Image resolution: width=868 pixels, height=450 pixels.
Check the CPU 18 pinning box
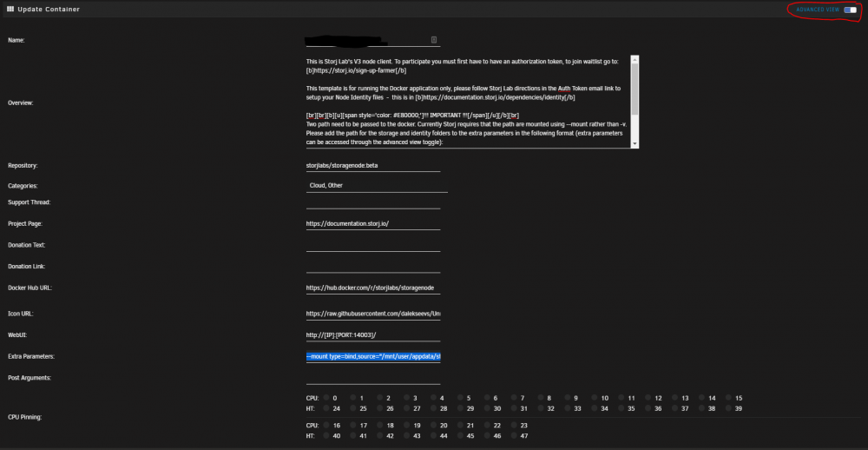[380, 426]
